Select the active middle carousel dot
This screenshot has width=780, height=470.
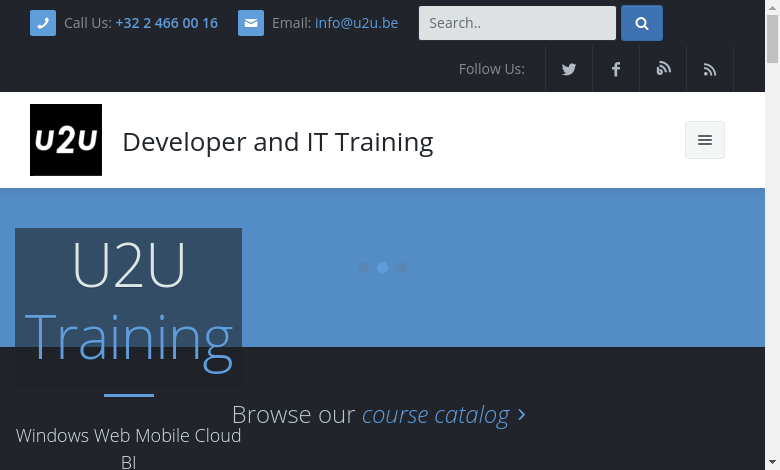[382, 267]
